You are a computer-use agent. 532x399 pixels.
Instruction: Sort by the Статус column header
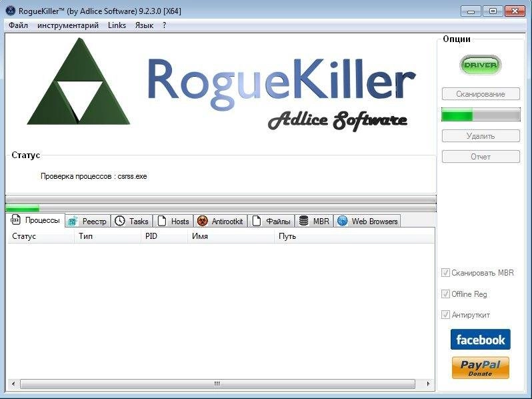[x=41, y=236]
